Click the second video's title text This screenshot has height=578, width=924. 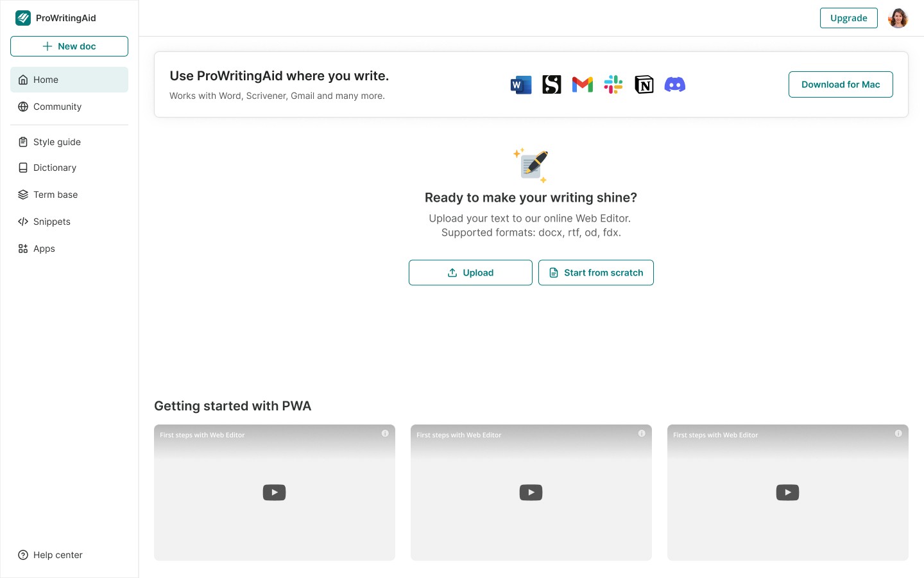tap(459, 435)
